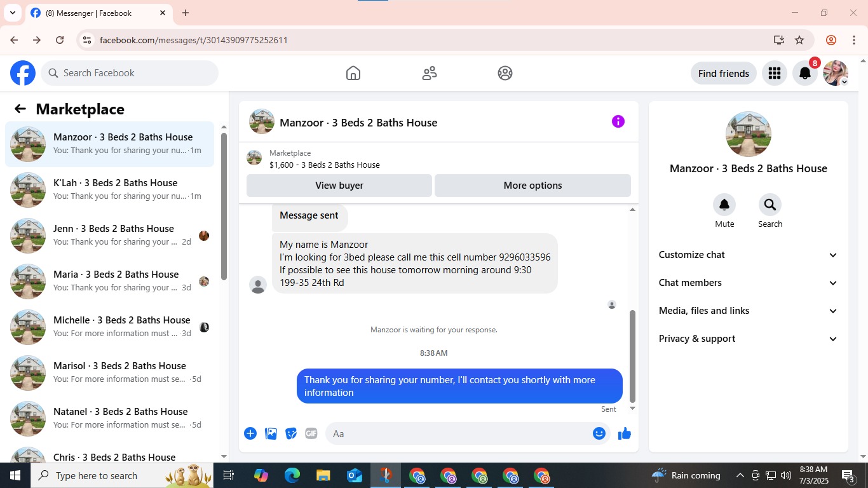Choose a GIF from the composer
868x488 pixels.
click(x=311, y=433)
